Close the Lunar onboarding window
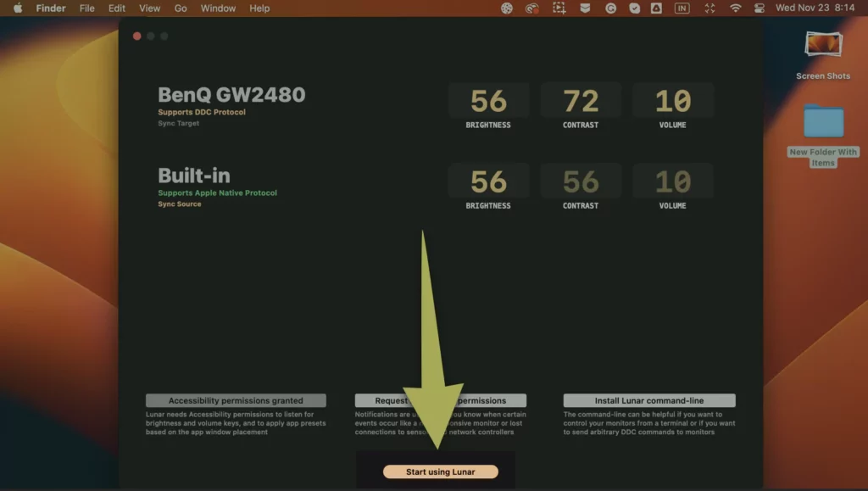The width and height of the screenshot is (868, 491). pos(136,36)
